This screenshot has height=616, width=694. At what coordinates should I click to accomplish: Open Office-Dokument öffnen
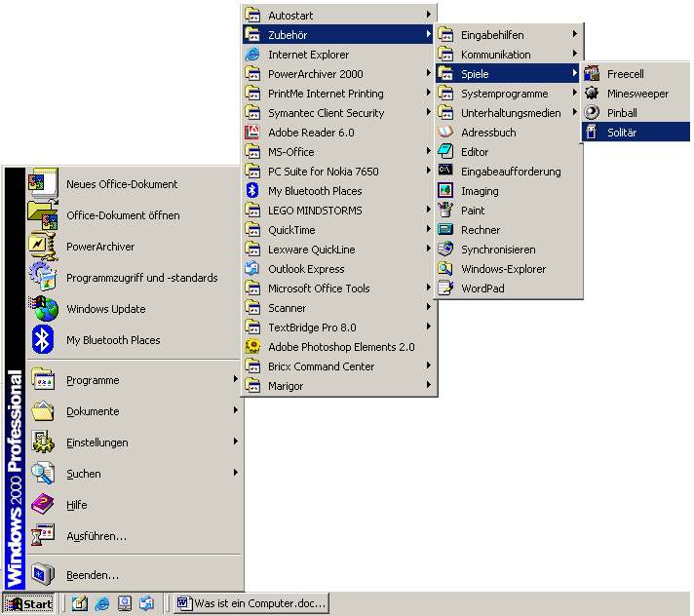tap(134, 215)
